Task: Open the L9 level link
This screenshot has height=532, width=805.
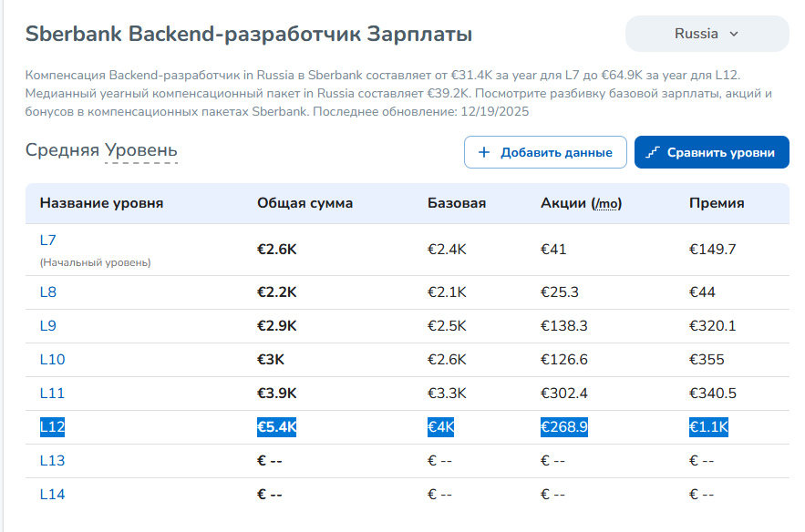Action: [48, 326]
